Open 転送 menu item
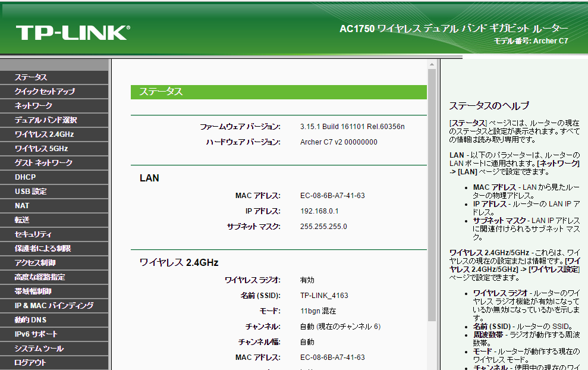 pyautogui.click(x=54, y=220)
